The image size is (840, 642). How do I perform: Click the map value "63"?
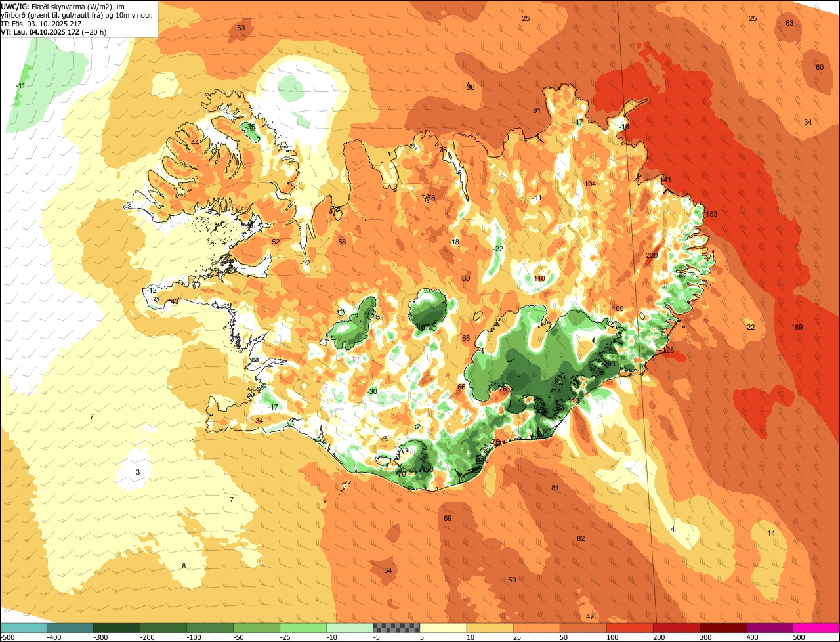pyautogui.click(x=789, y=23)
